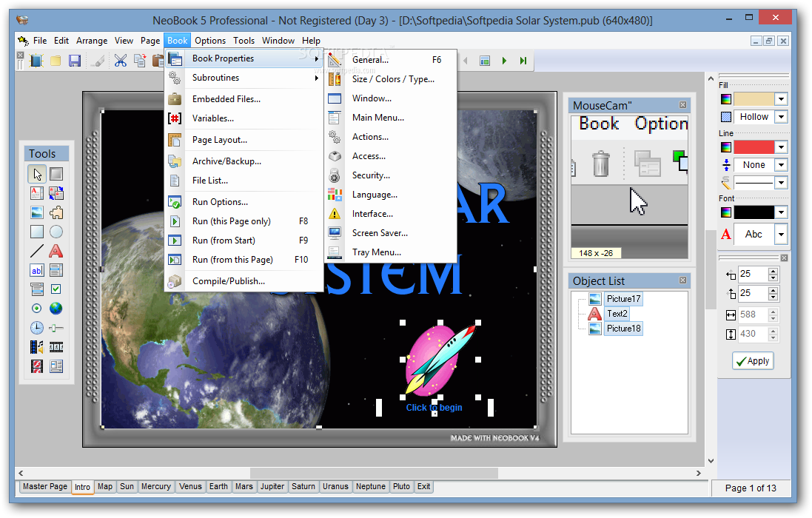Select Picture17 in Object List
The height and width of the screenshot is (518, 812).
[x=623, y=298]
